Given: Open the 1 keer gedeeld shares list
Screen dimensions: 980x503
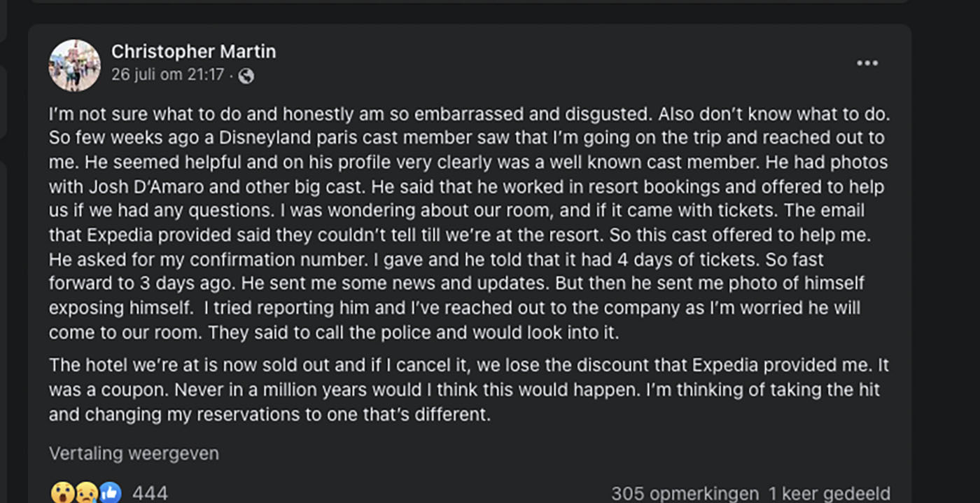Looking at the screenshot, I should (829, 493).
